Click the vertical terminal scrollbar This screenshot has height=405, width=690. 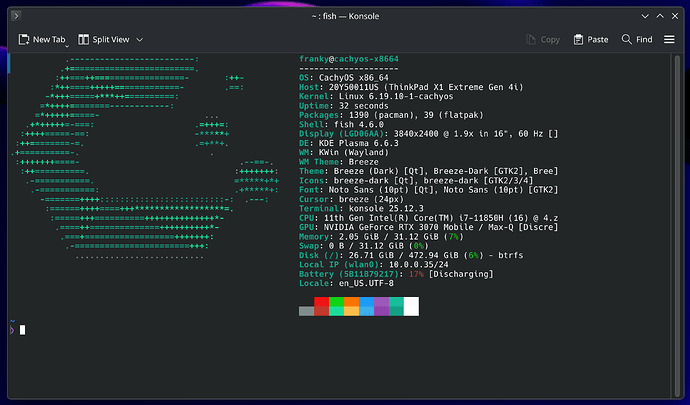[678, 226]
